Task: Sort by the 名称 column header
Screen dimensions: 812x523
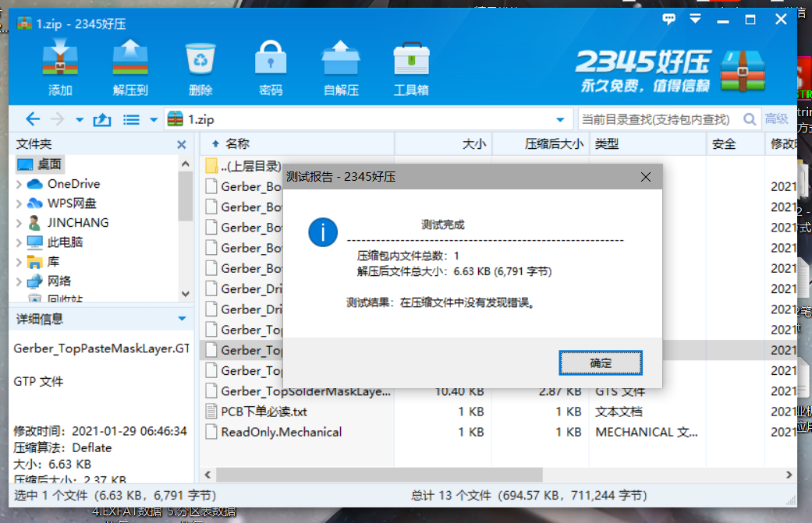Action: [x=297, y=144]
